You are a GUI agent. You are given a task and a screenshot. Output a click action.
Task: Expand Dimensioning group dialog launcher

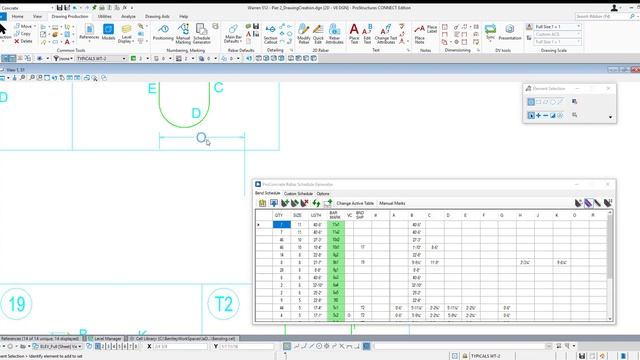point(478,50)
